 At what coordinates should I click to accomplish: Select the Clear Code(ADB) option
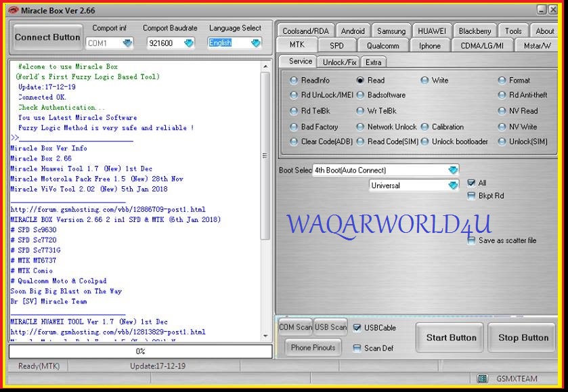click(294, 141)
